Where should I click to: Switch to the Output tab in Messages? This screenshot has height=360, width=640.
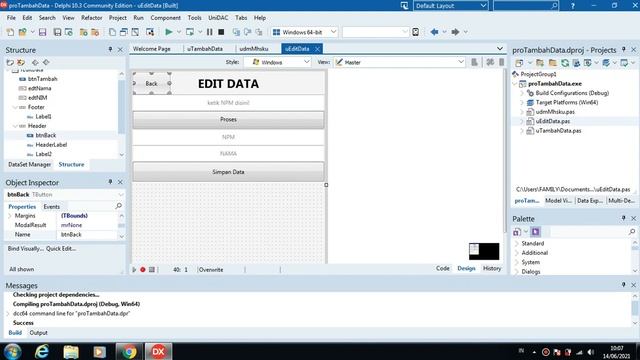pyautogui.click(x=38, y=333)
